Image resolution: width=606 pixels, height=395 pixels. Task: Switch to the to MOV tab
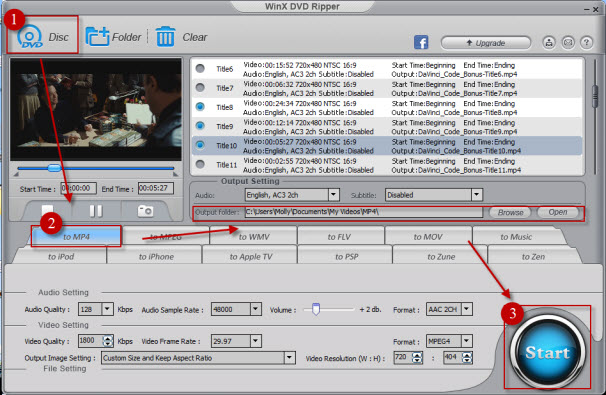click(x=428, y=237)
